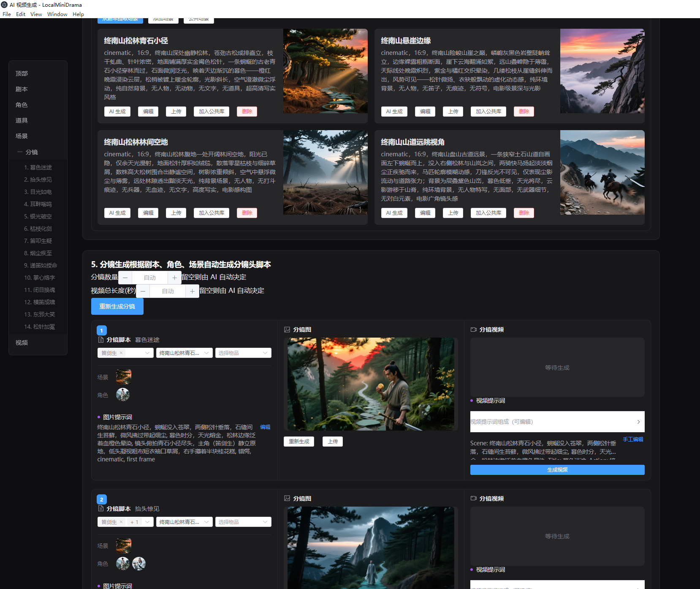Delete the 终南山山道远眺视角 scene
The width and height of the screenshot is (700, 589).
(524, 213)
